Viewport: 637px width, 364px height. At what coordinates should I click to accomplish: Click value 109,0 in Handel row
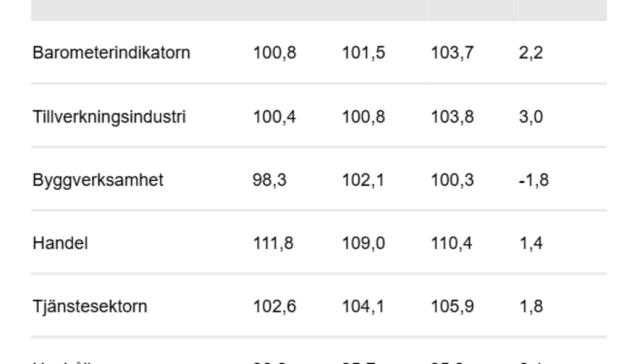363,243
